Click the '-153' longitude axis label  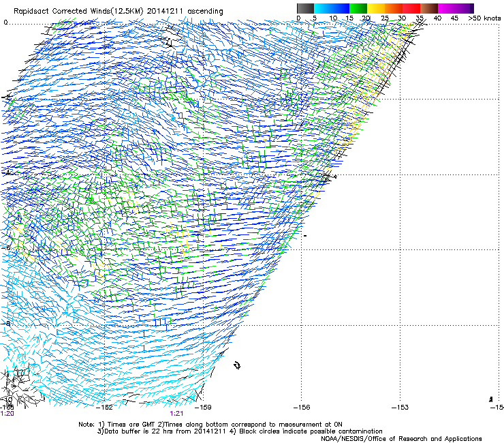tap(400, 408)
